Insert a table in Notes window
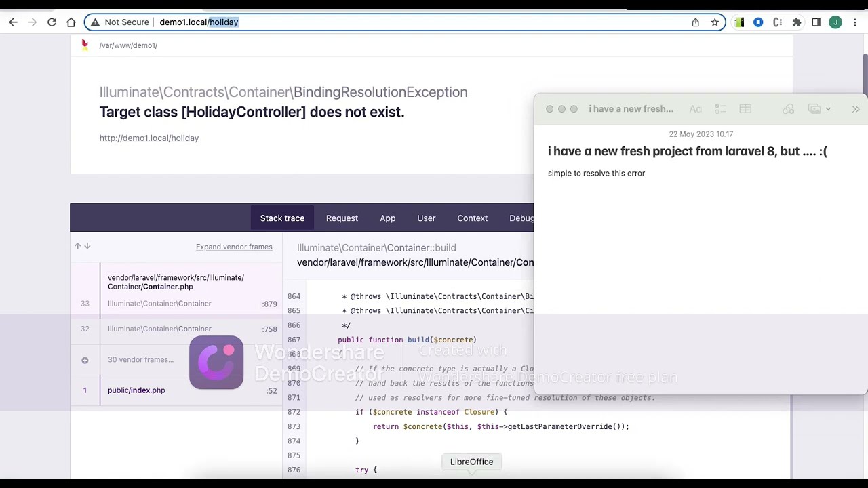Image resolution: width=868 pixels, height=488 pixels. pyautogui.click(x=745, y=109)
